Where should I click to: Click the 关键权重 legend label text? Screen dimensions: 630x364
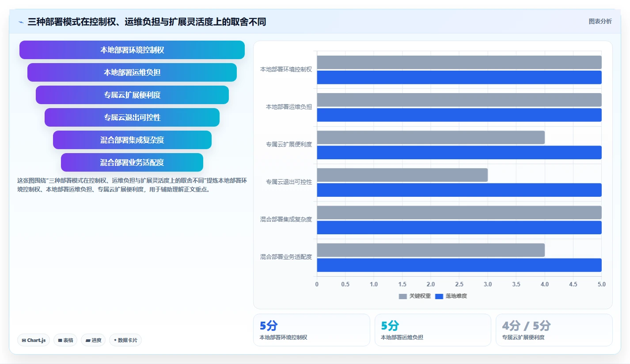click(420, 296)
